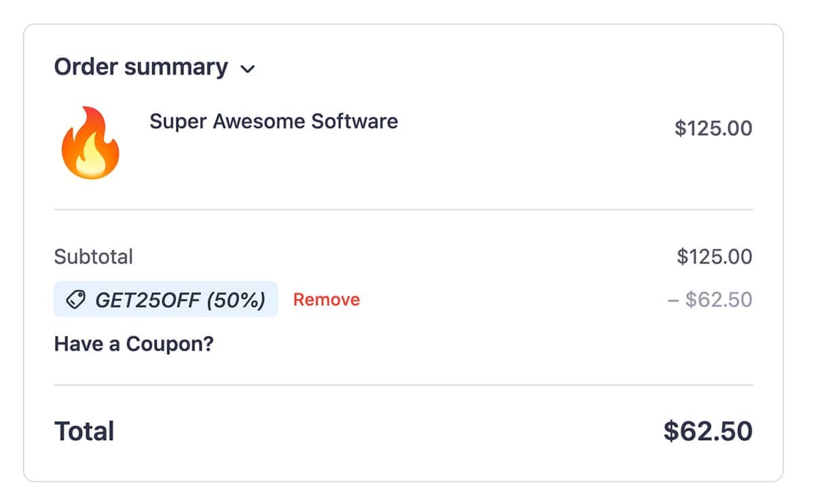815x504 pixels.
Task: Click the Have a Coupon? prompt
Action: (133, 344)
